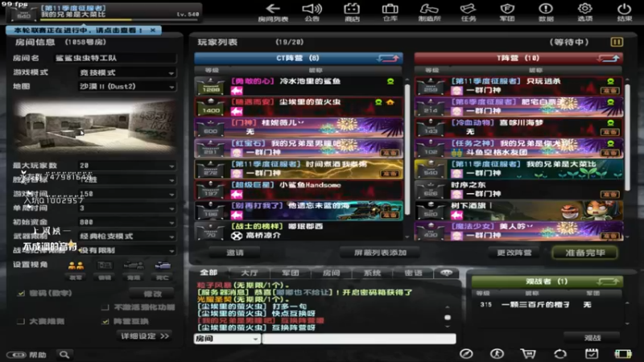Open the dropdown showing 没有限制
This screenshot has width=644, height=362.
(x=127, y=250)
